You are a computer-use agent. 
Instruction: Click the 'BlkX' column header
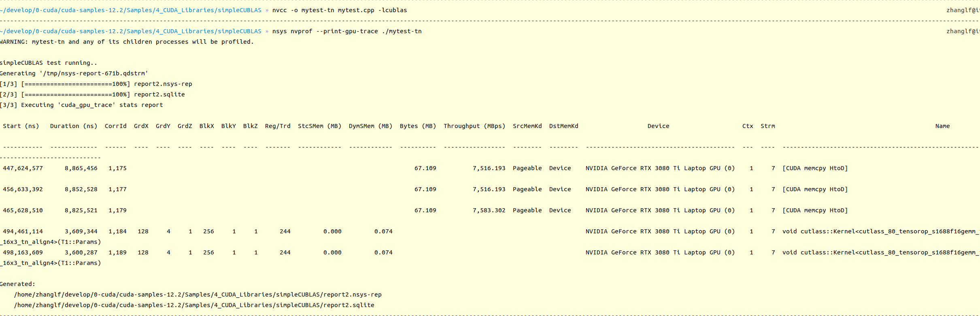pyautogui.click(x=207, y=126)
